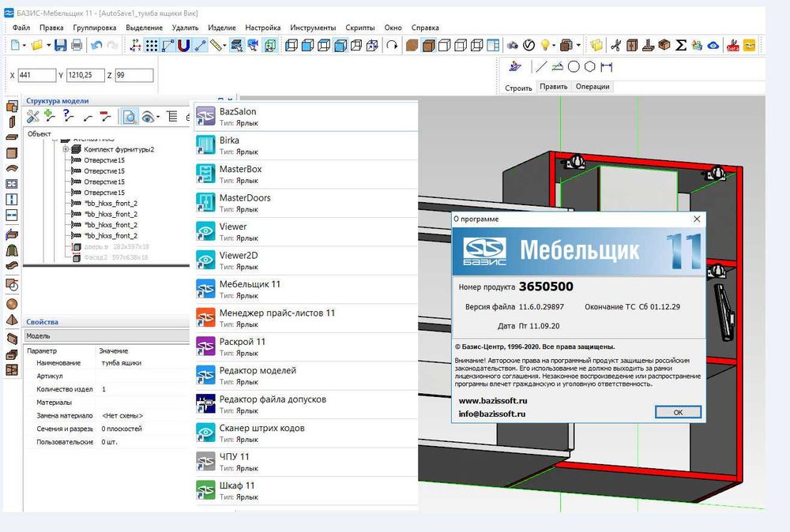790x532 pixels.
Task: Toggle the grid dots snapping icon
Action: pos(152,45)
